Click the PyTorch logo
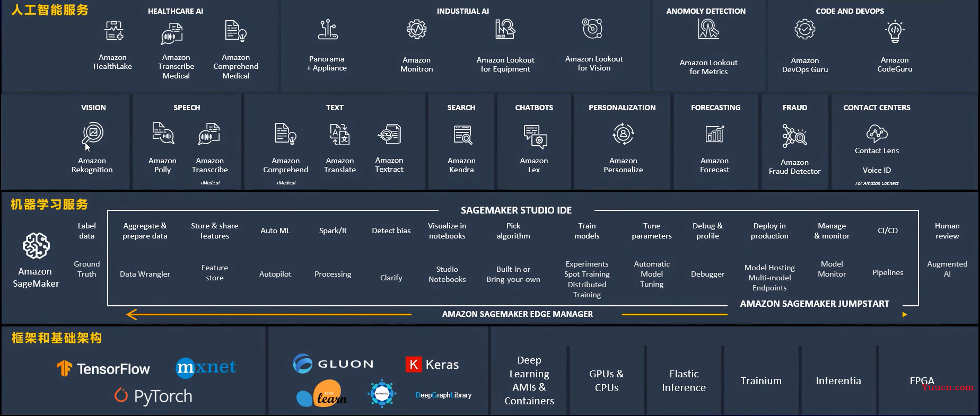Screen dimensions: 980x416 coord(153,396)
